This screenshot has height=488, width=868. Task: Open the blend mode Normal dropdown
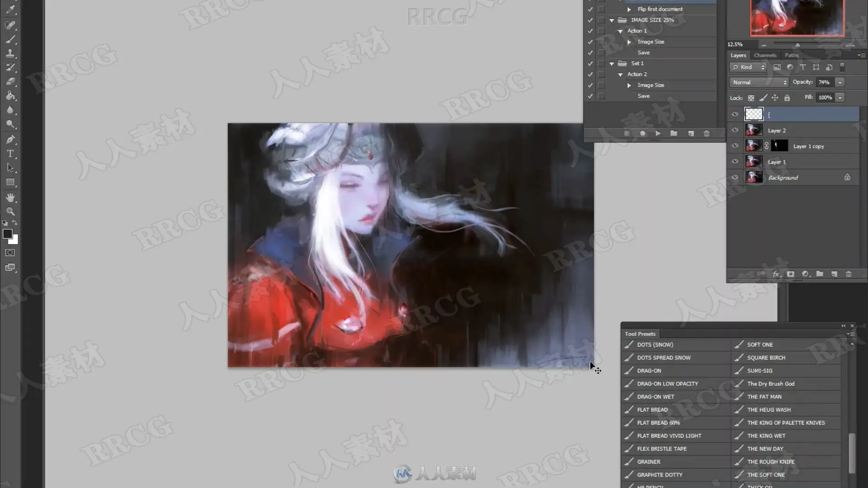[759, 82]
